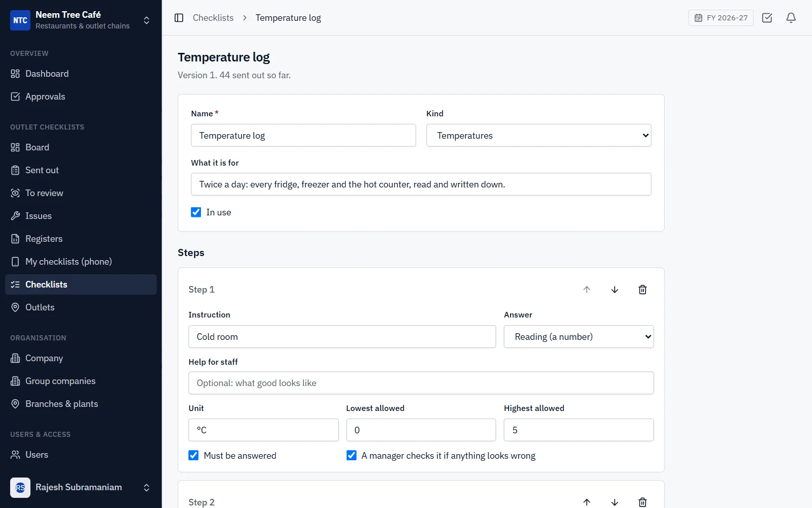812x508 pixels.
Task: Move Step 2 down with arrow
Action: point(615,502)
